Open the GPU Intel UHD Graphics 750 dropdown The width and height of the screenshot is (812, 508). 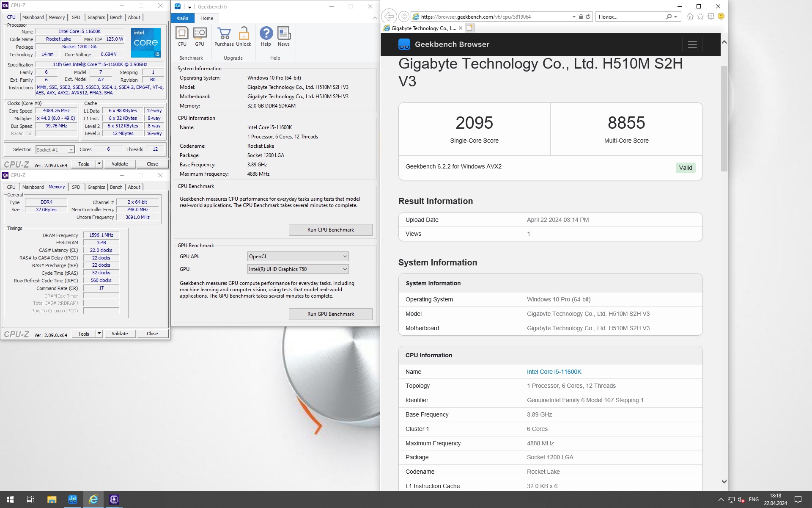(298, 269)
